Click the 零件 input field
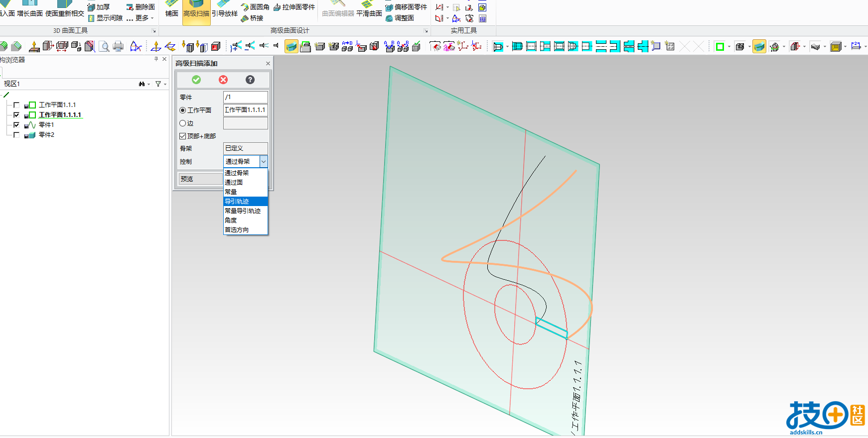The image size is (868, 438). point(246,97)
